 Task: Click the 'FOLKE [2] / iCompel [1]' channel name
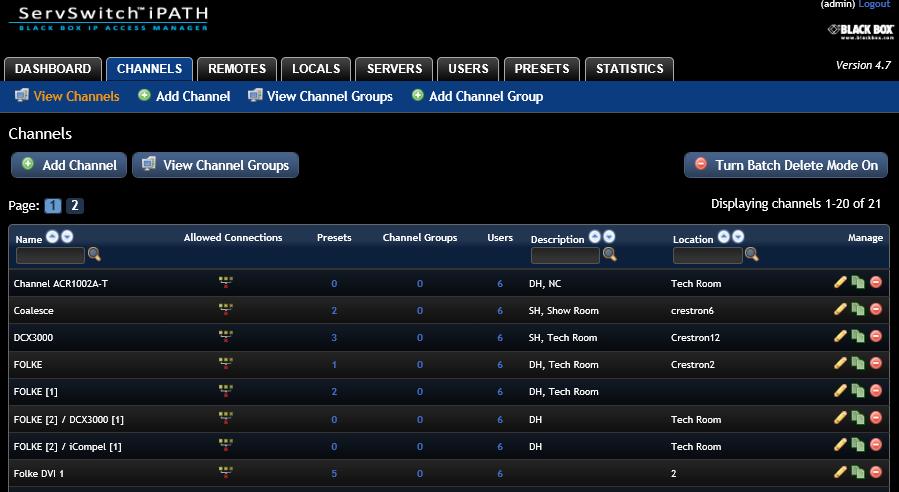[x=68, y=447]
